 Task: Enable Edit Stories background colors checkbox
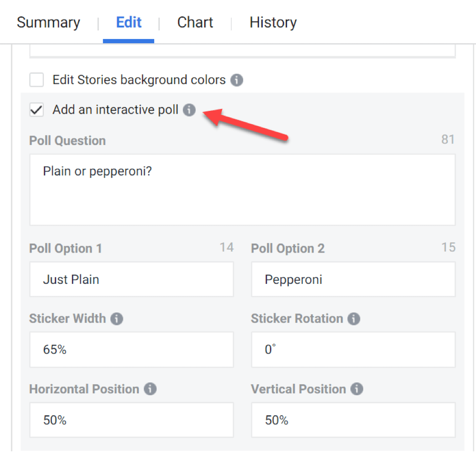click(x=37, y=80)
